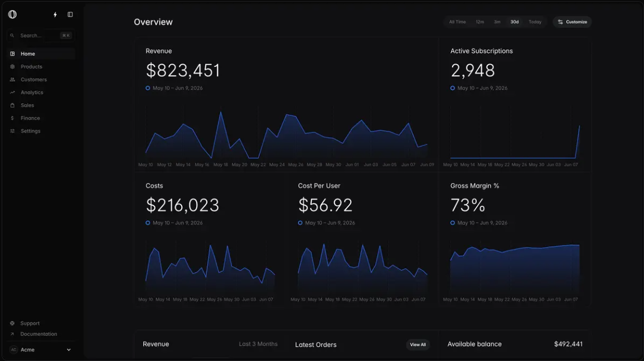Select the Today range tab
The image size is (644, 361).
pos(535,22)
